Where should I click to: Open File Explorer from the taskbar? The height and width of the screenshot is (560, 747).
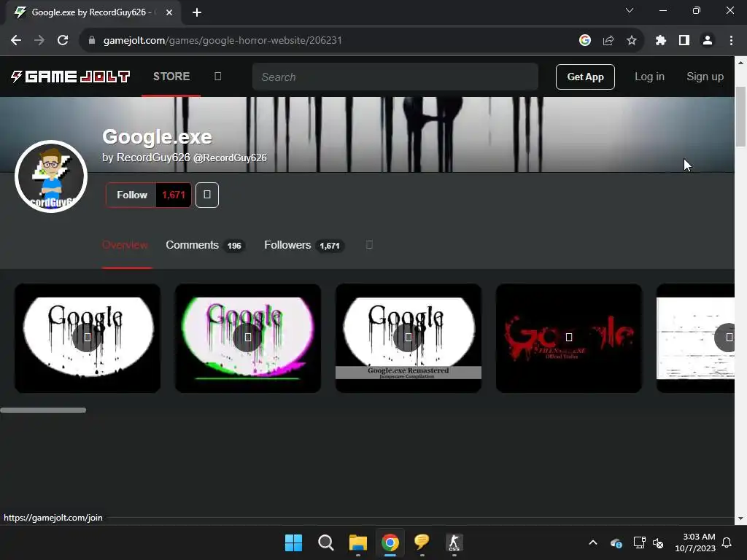click(x=357, y=542)
